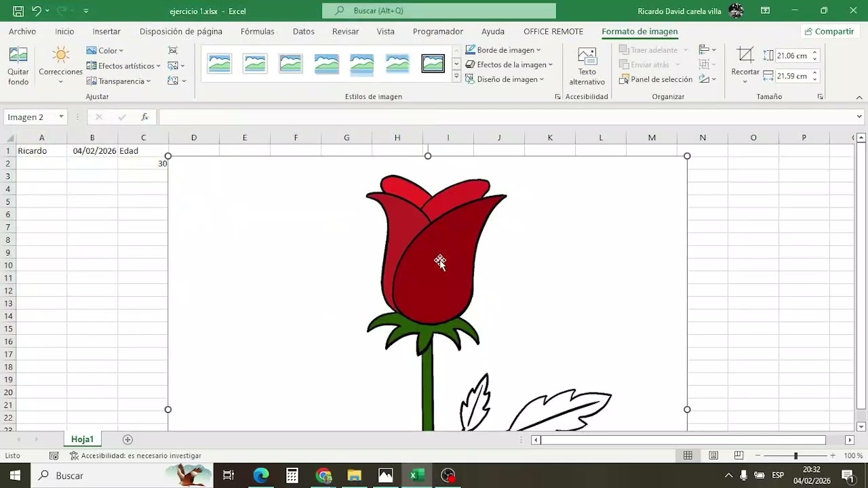868x488 pixels.
Task: Decrease image width with stepper
Action: (815, 79)
